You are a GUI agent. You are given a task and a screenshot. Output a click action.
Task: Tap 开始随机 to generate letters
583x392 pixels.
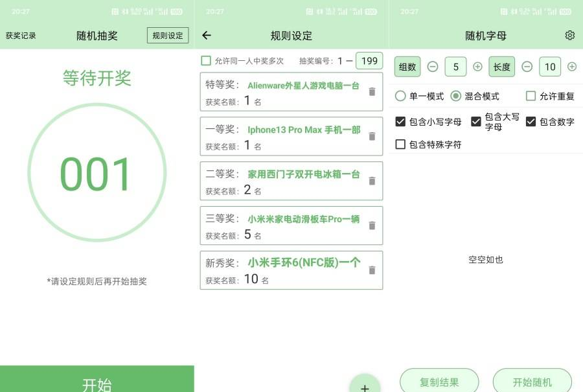pos(532,382)
